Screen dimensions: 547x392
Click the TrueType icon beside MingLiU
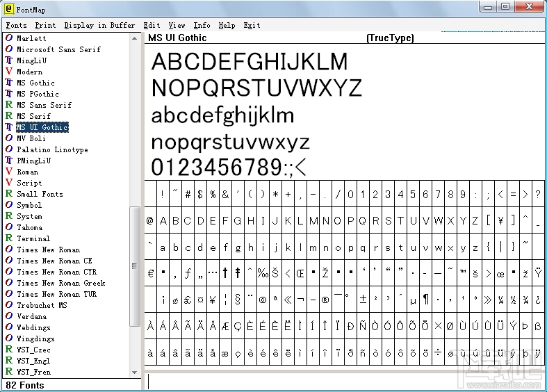click(9, 60)
